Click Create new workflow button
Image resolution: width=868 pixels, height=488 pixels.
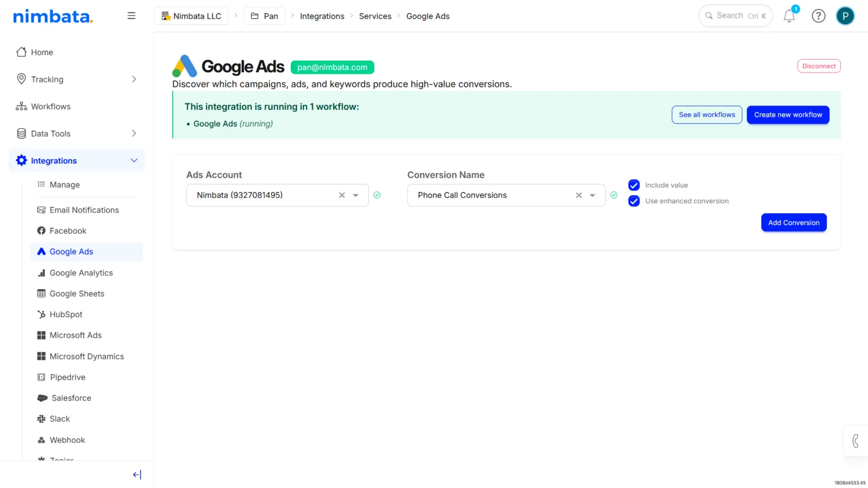788,115
